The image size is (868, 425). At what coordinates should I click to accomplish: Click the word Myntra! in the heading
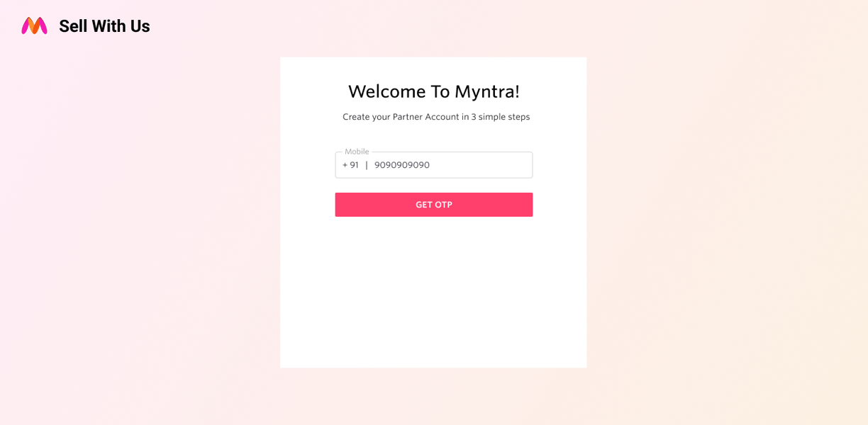[487, 91]
